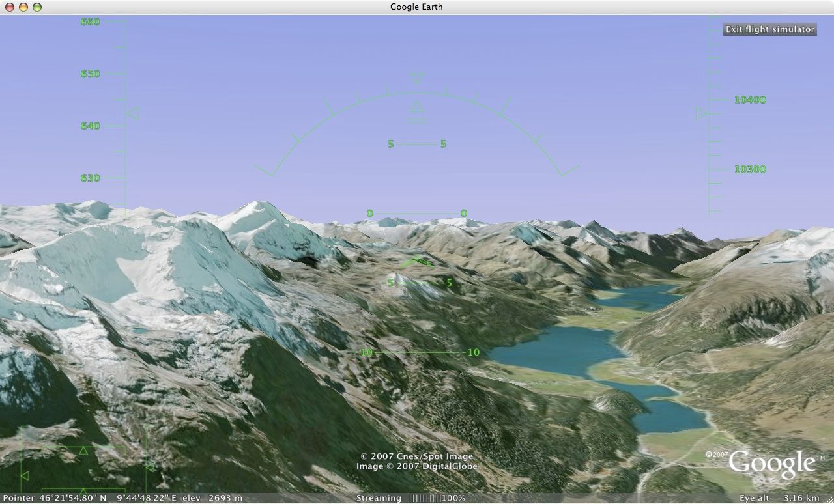Image resolution: width=834 pixels, height=504 pixels.
Task: Close the Google Earth window
Action: (x=10, y=7)
